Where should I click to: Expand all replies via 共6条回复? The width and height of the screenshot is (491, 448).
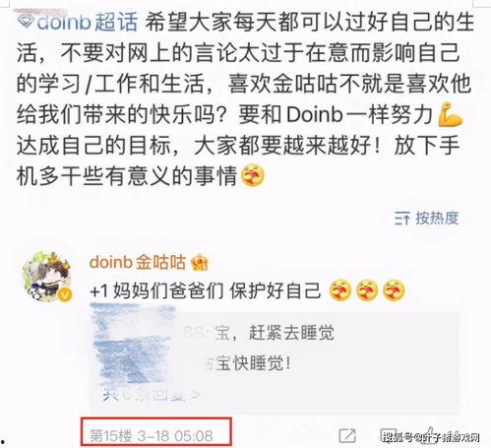tap(151, 394)
